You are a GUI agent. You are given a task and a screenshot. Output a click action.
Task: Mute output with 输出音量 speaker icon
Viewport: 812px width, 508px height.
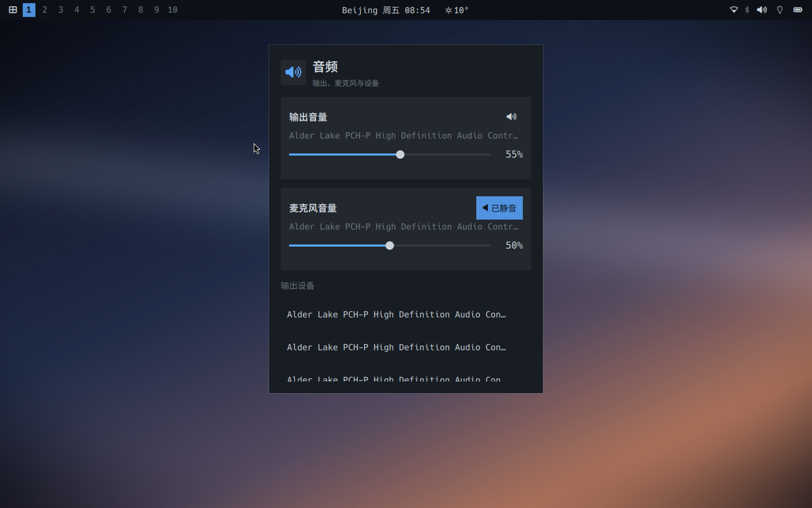tap(511, 116)
